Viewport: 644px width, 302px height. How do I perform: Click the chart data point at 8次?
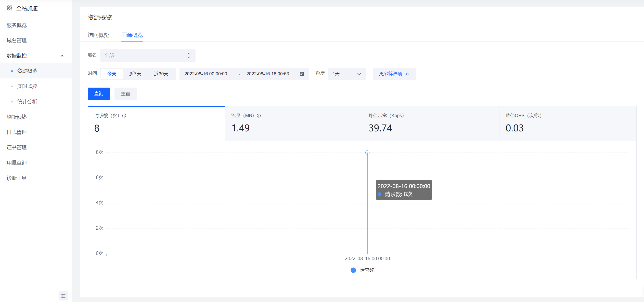point(367,153)
